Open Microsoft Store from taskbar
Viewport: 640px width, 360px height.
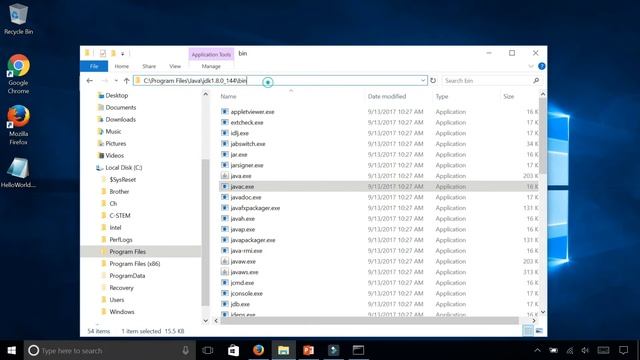tap(233, 350)
